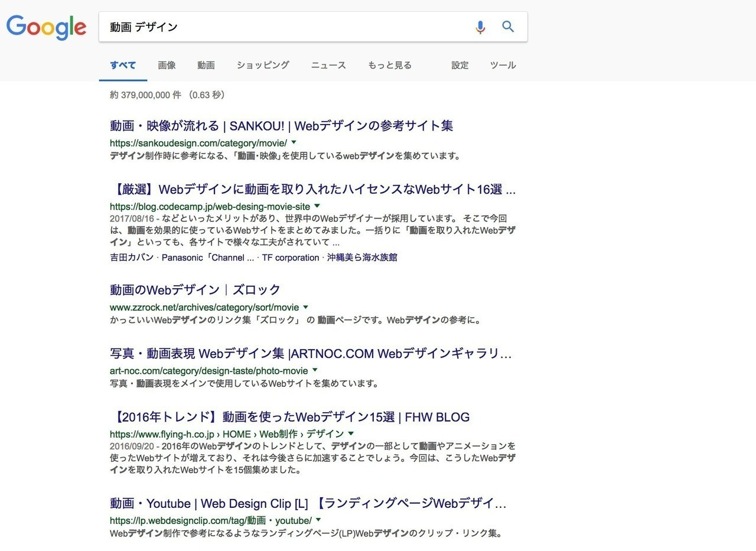Open the 吉田カバン sitelink
Viewport: 756px width, 551px height.
pos(132,257)
